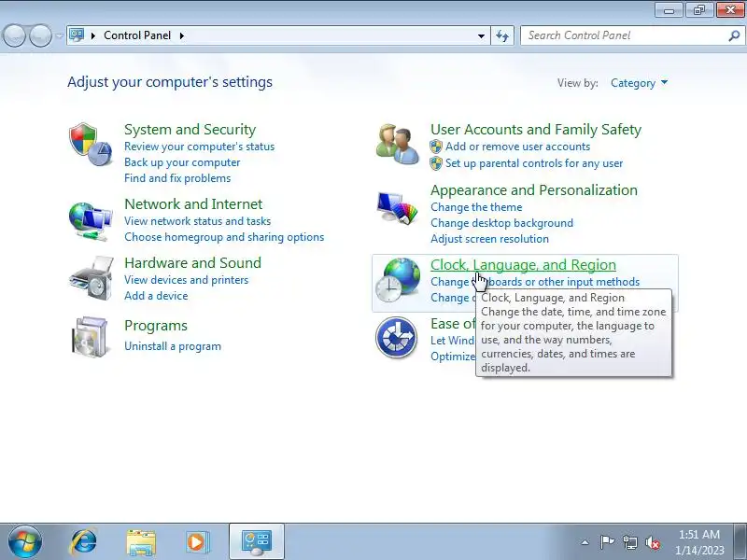Screen dimensions: 747x560
Task: Click Find and fix problems
Action: pos(177,178)
